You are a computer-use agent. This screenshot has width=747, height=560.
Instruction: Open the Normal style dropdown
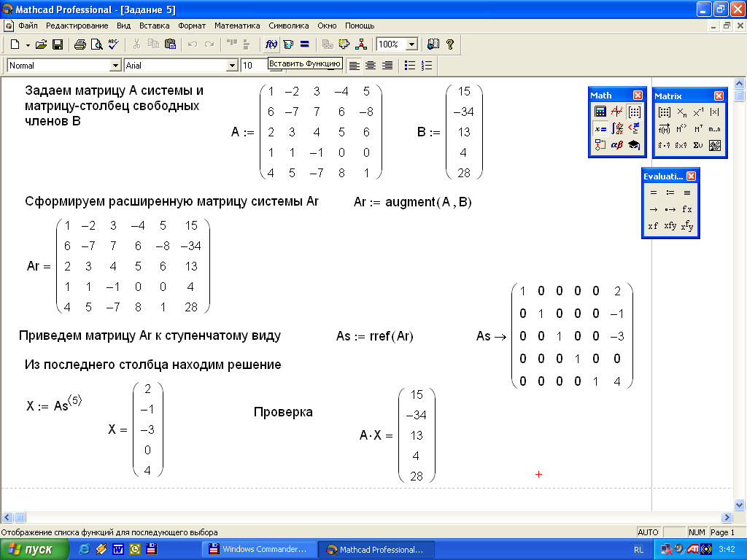click(115, 65)
